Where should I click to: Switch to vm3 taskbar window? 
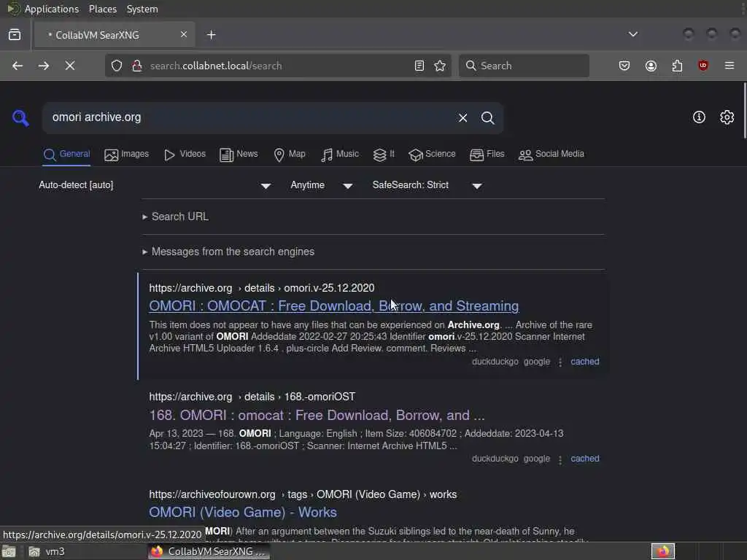[47, 551]
